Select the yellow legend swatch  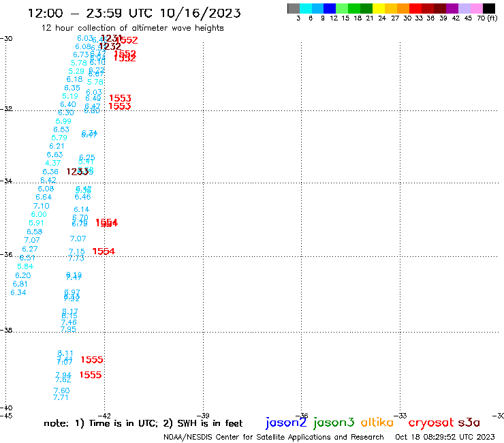click(379, 8)
